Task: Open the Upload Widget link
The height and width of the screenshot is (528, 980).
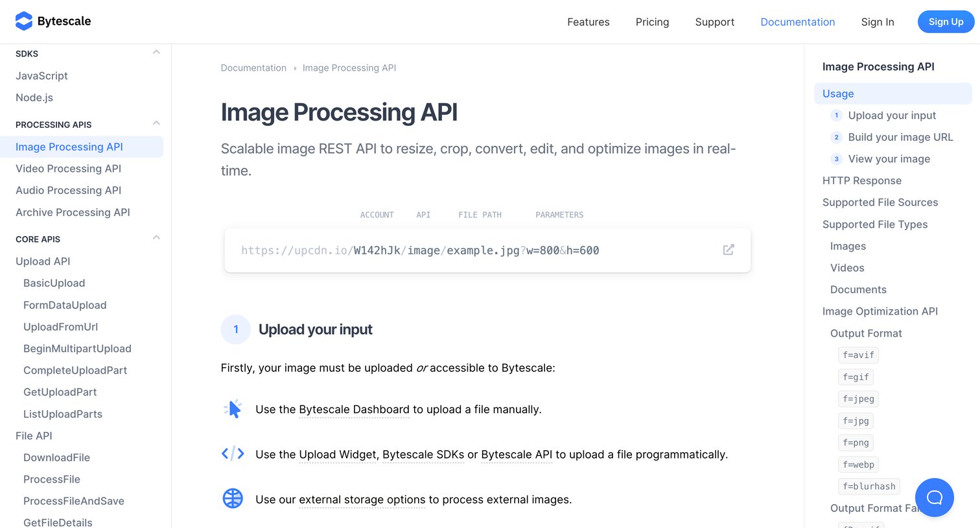Action: point(338,455)
